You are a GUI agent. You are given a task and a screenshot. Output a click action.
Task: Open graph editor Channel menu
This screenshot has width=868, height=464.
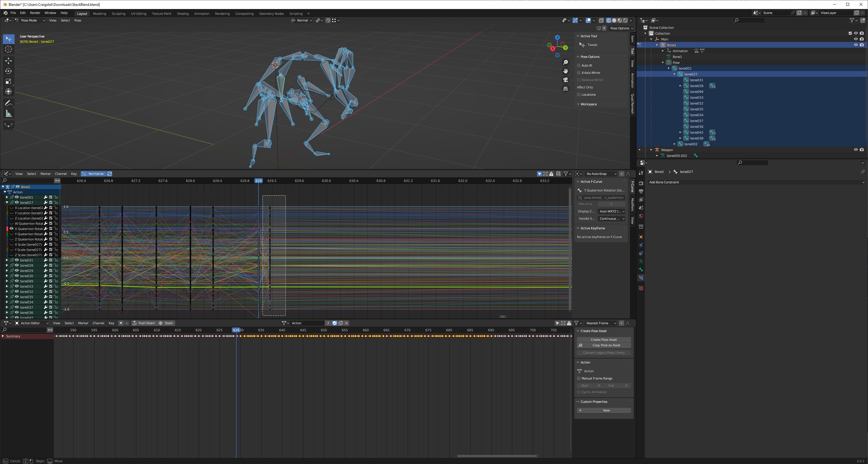coord(61,174)
